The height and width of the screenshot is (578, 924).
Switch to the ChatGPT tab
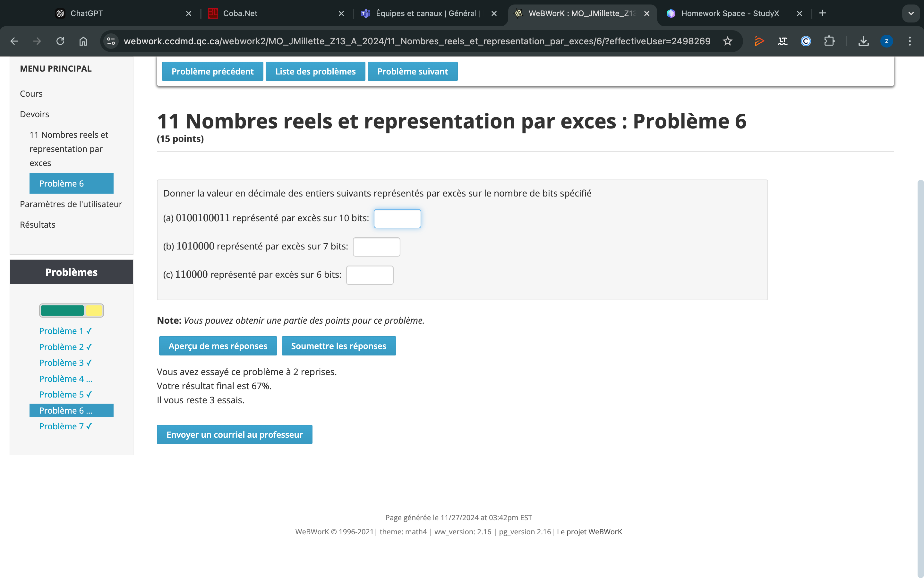point(122,13)
